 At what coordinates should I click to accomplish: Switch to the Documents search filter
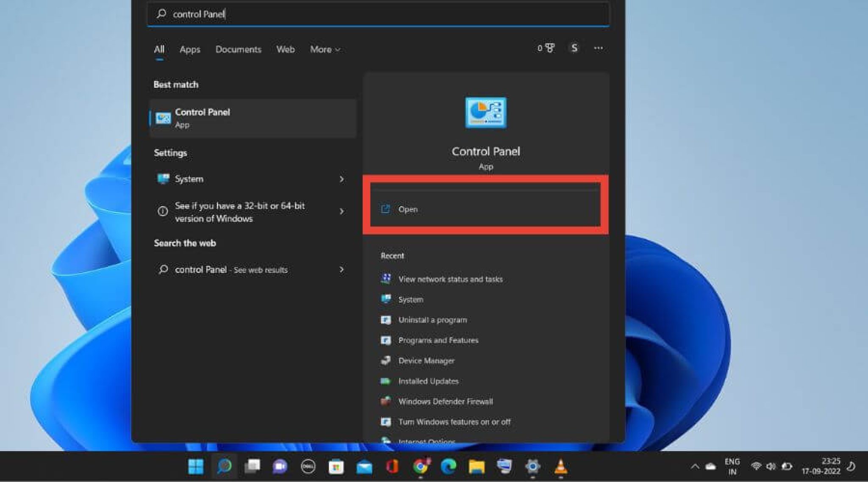[x=239, y=50]
